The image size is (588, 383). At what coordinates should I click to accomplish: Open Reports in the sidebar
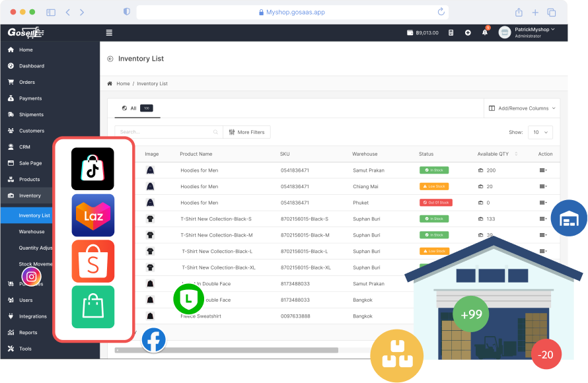click(x=28, y=332)
